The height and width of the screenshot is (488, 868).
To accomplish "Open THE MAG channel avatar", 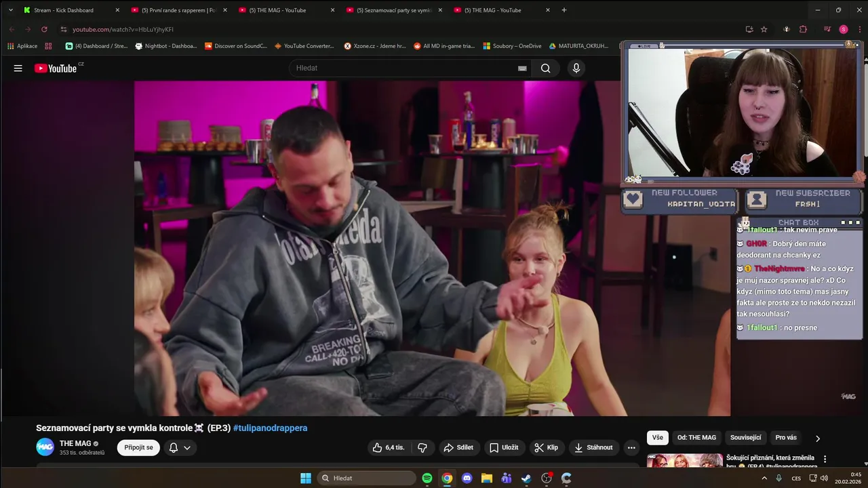I will (45, 447).
